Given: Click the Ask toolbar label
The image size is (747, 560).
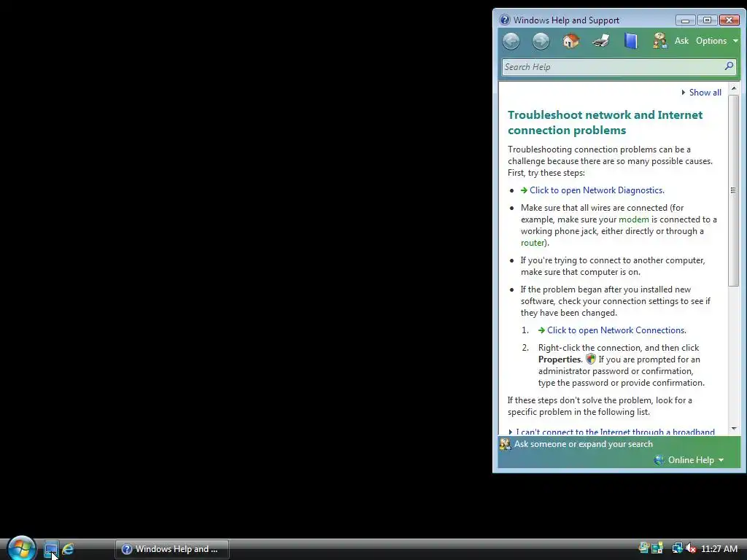Looking at the screenshot, I should pos(681,41).
